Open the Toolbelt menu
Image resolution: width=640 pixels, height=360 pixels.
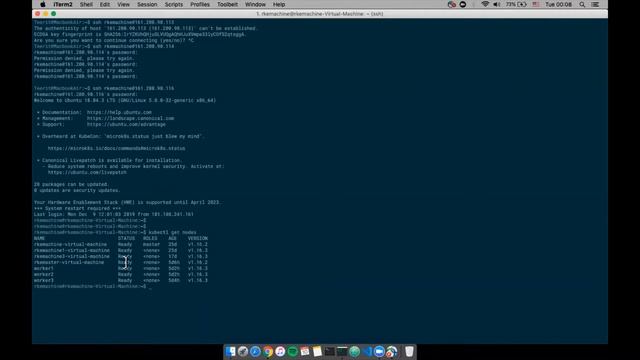[x=227, y=4]
